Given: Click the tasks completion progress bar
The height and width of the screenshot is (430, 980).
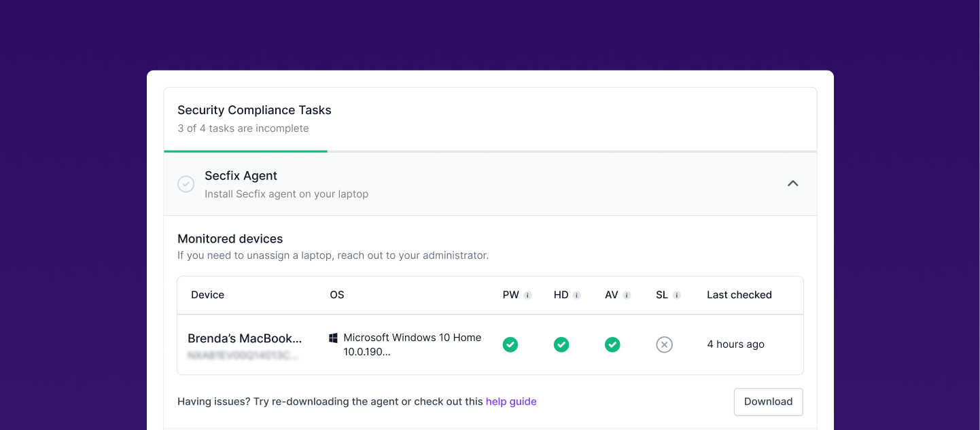Looking at the screenshot, I should (490, 151).
